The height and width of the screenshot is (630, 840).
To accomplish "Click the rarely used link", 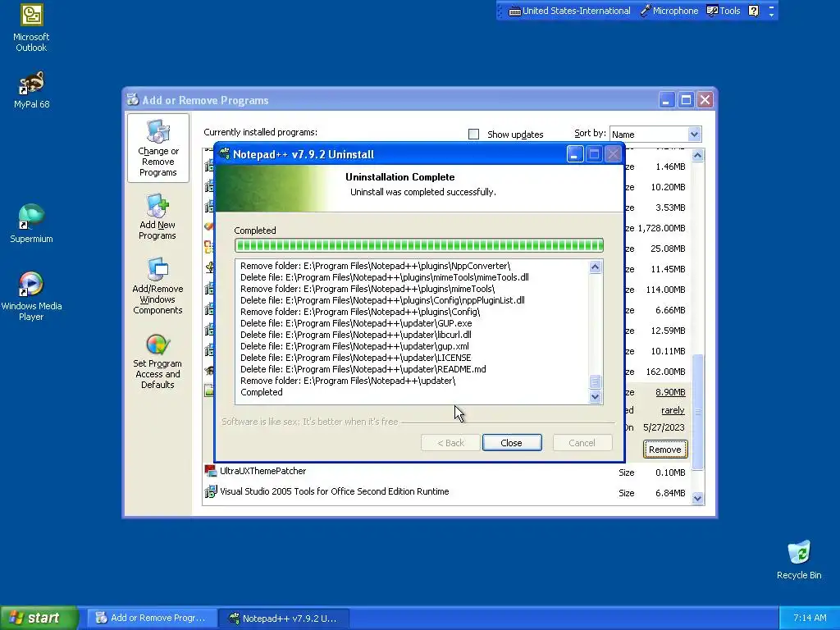I will click(673, 410).
